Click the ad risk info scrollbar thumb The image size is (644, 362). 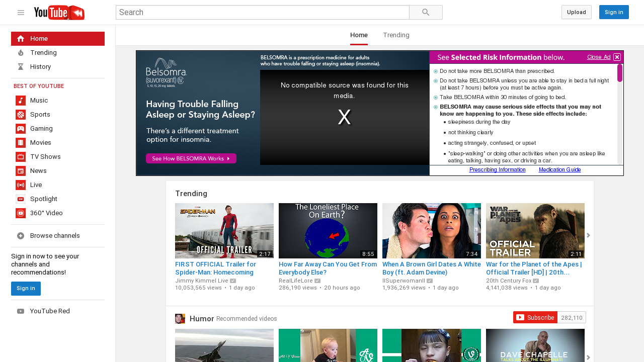pos(620,73)
